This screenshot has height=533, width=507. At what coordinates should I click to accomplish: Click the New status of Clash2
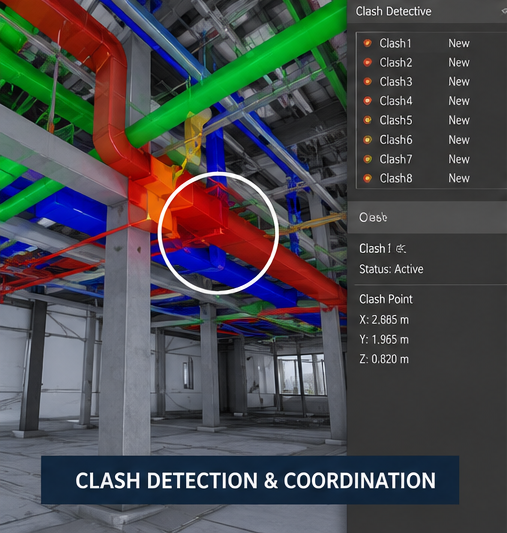point(459,62)
